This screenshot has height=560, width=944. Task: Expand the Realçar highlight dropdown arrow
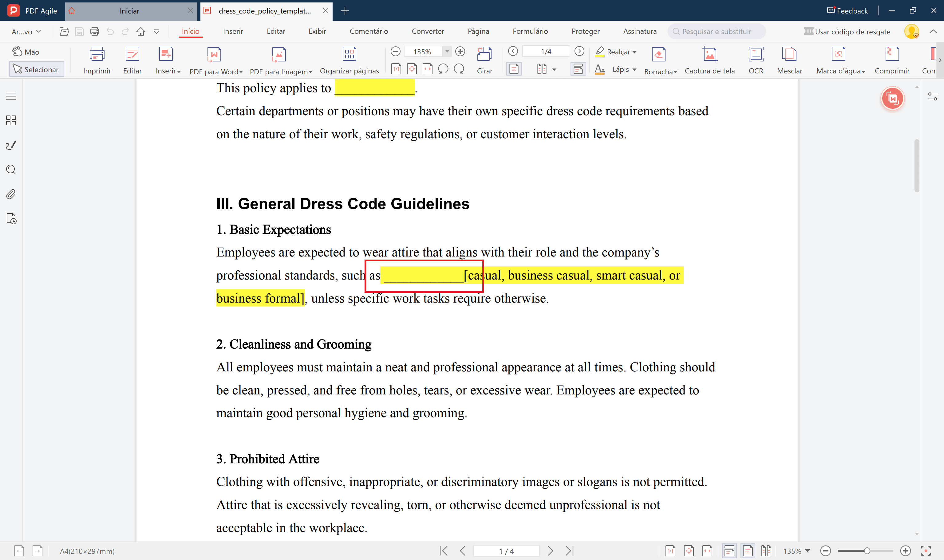[635, 52]
